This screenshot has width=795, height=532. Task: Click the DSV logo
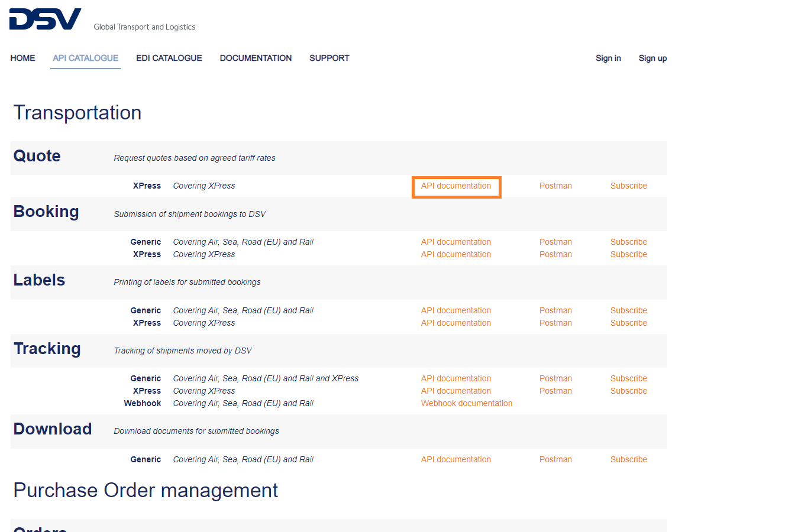45,19
